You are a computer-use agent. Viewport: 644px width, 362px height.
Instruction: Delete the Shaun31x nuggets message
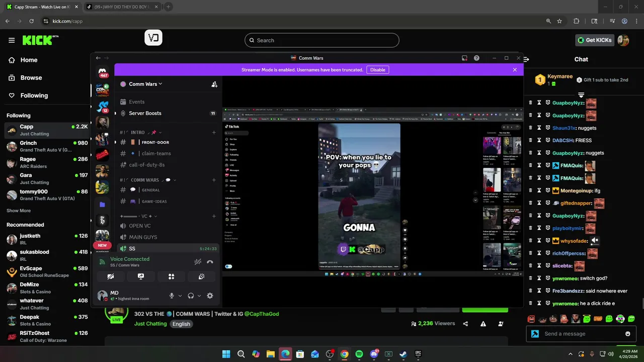530,128
